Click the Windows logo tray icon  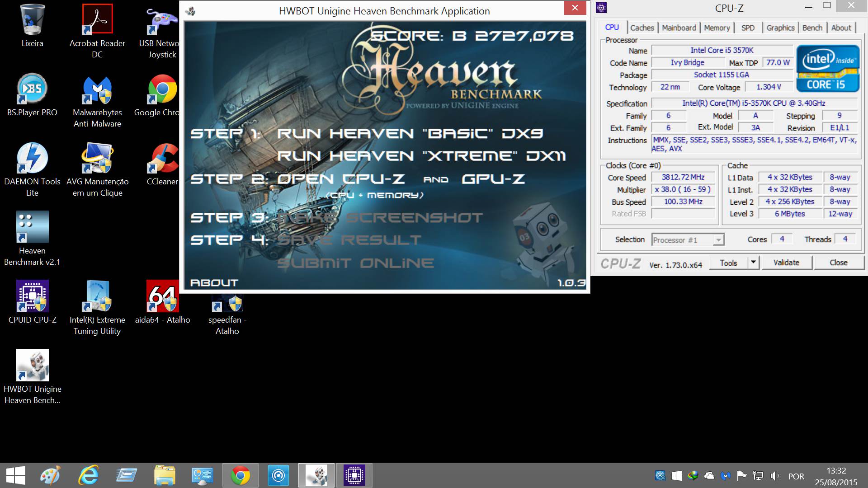(676, 476)
